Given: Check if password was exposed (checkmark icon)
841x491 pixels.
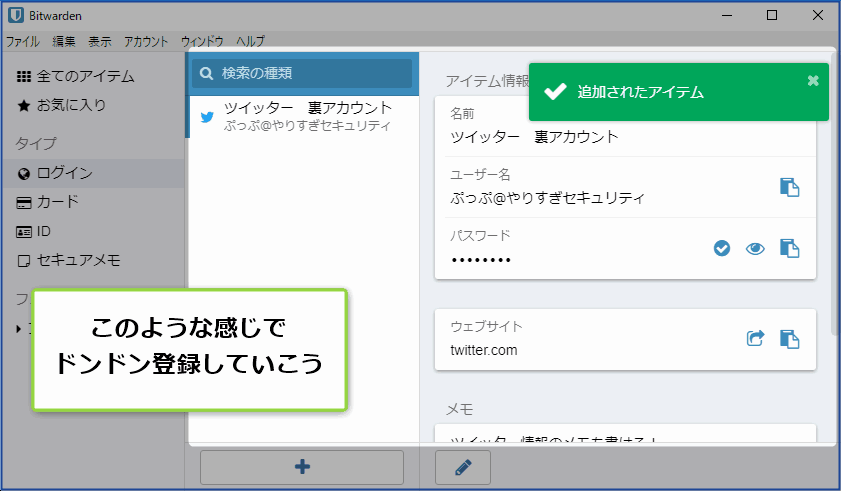Looking at the screenshot, I should (722, 248).
